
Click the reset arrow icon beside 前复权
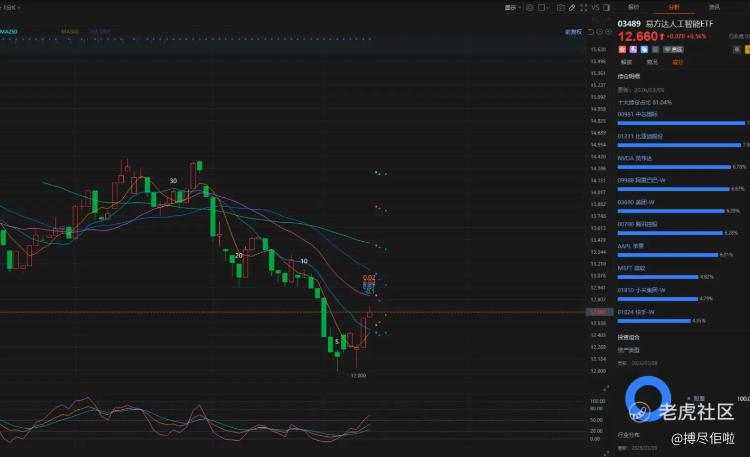tap(591, 32)
